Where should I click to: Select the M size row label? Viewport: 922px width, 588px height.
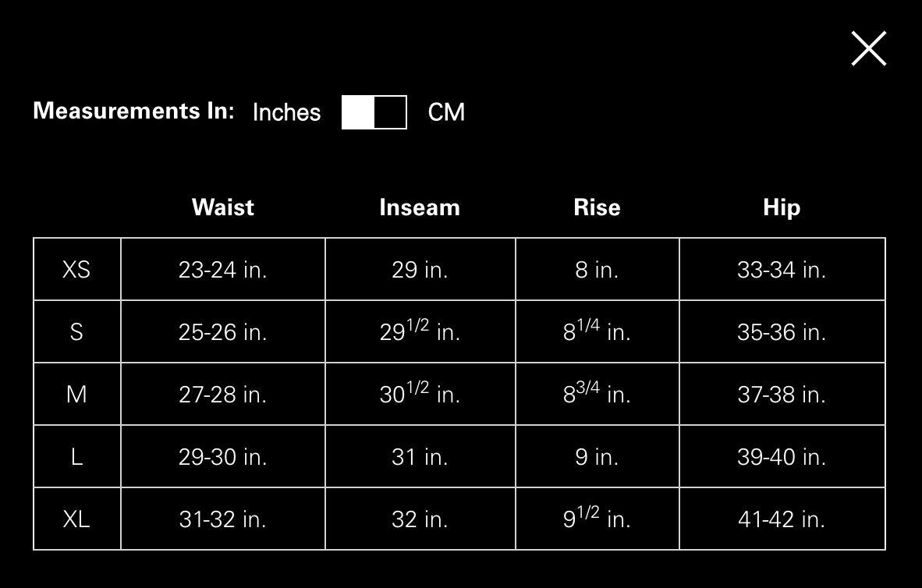(x=76, y=394)
